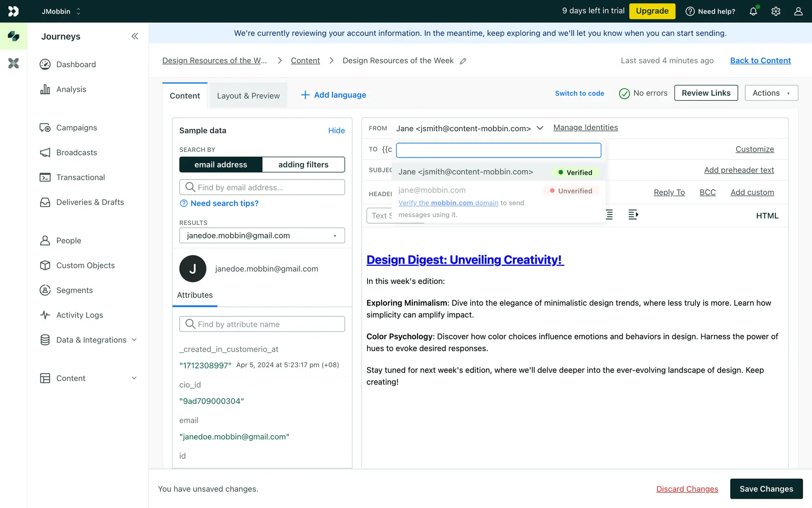The image size is (812, 508).
Task: Collapse the Journeys sidebar with double-chevron
Action: pyautogui.click(x=134, y=36)
